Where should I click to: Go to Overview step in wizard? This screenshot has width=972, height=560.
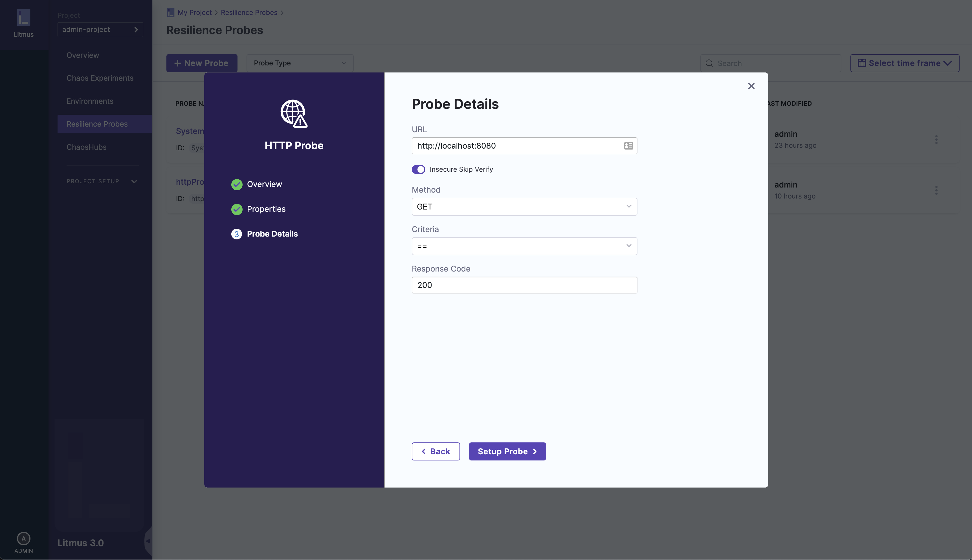264,184
